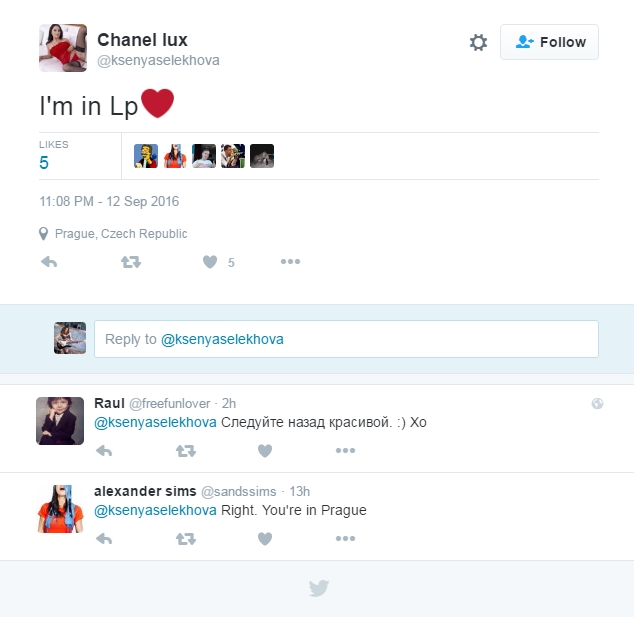This screenshot has width=634, height=617.
Task: Retweet Raul's reply
Action: [x=185, y=451]
